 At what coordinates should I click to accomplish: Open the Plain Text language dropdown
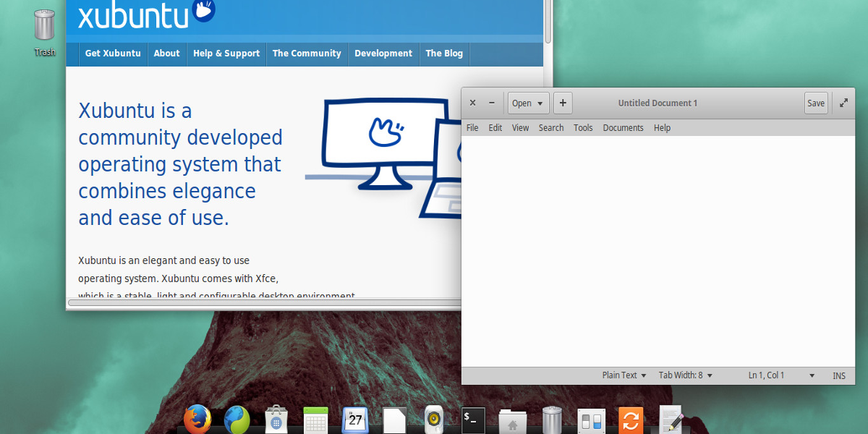click(624, 375)
